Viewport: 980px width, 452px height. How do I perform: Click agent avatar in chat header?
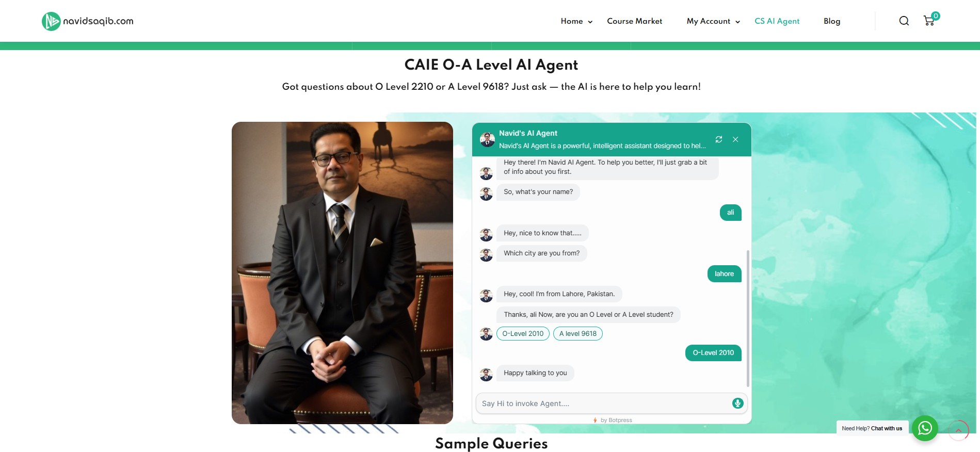[x=487, y=139]
